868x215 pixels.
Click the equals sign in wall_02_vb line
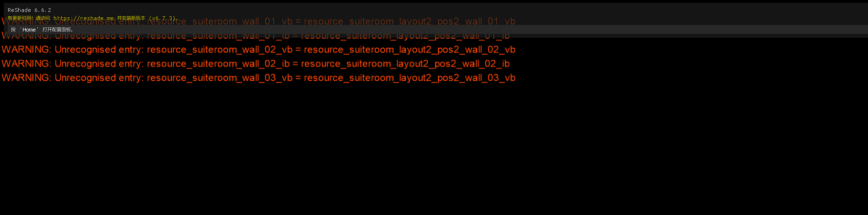point(298,50)
